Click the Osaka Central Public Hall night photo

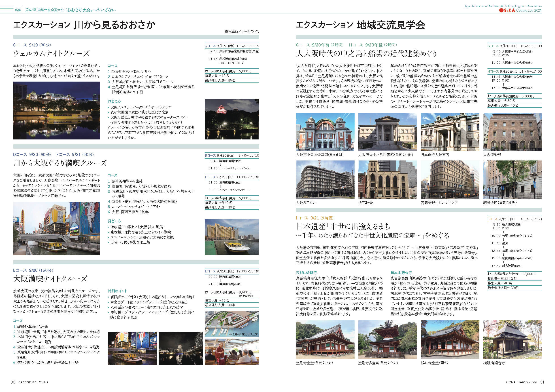click(56, 110)
